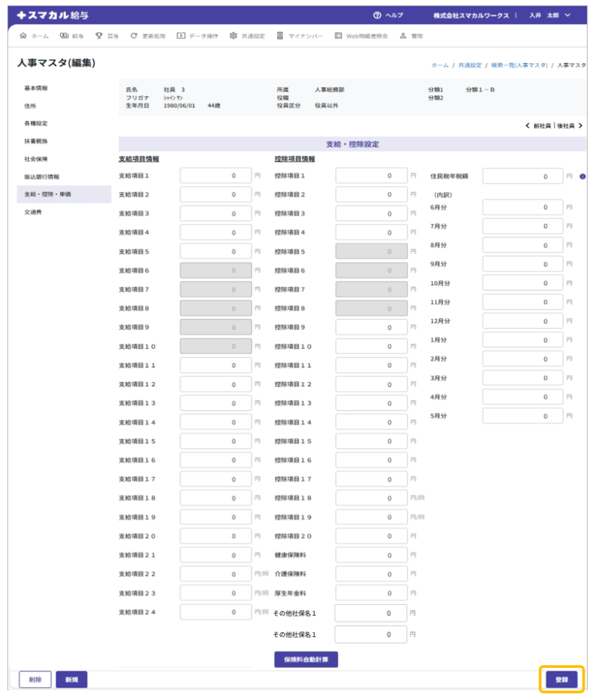Click the Web明細書照会 icon
Image resolution: width=593 pixels, height=700 pixels.
(x=339, y=36)
